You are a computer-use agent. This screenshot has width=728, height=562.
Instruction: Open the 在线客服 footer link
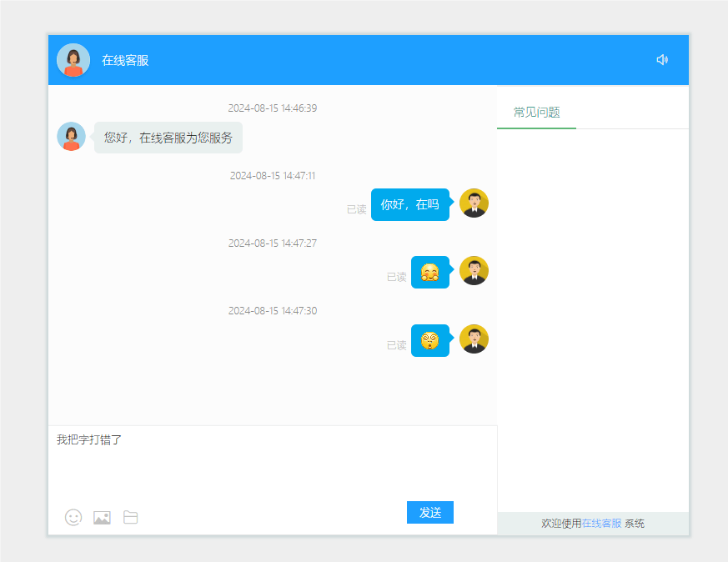pos(602,524)
